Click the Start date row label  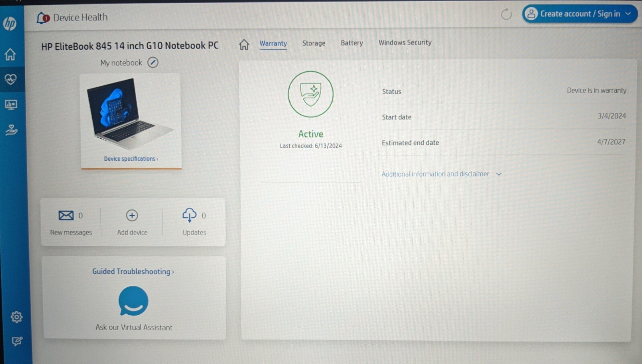396,117
